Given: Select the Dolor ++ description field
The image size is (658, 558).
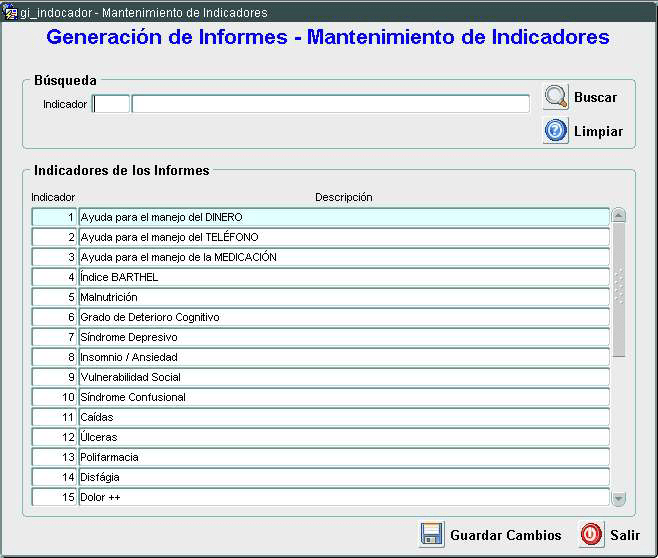Looking at the screenshot, I should point(343,497).
